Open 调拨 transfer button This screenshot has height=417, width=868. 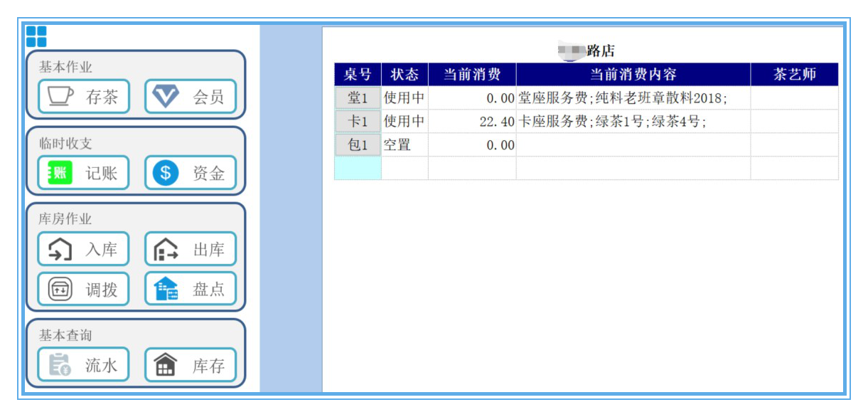(x=83, y=289)
